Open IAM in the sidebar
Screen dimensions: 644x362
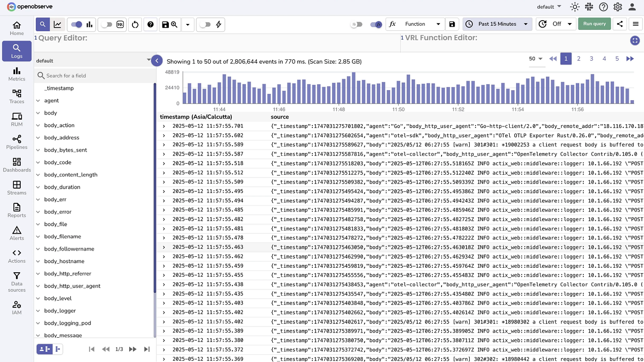17,307
